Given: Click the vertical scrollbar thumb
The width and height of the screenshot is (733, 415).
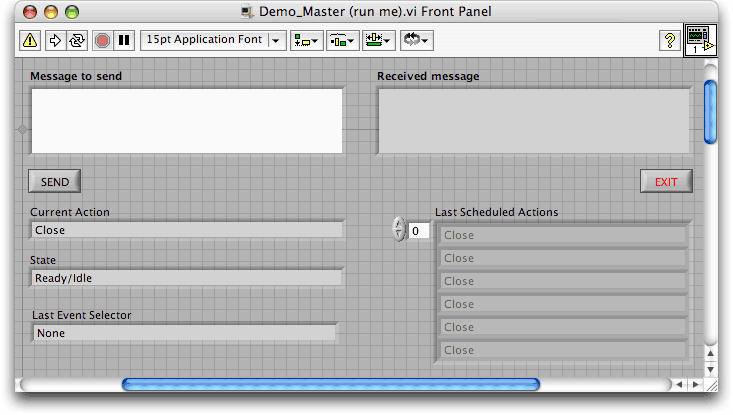Looking at the screenshot, I should 710,112.
